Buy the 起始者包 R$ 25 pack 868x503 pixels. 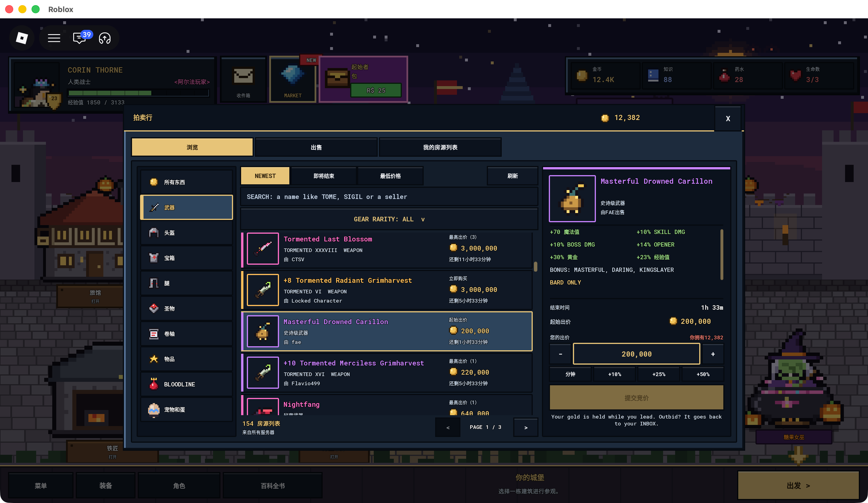[x=376, y=90]
